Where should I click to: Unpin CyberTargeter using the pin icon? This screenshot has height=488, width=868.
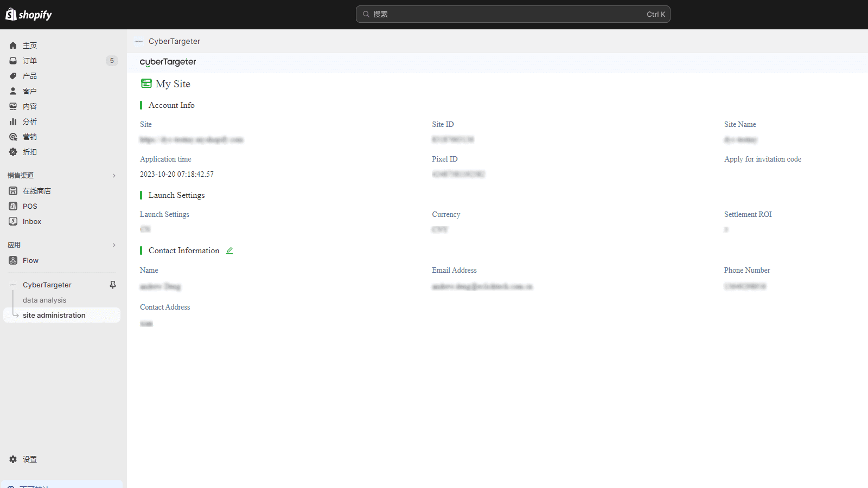[112, 285]
